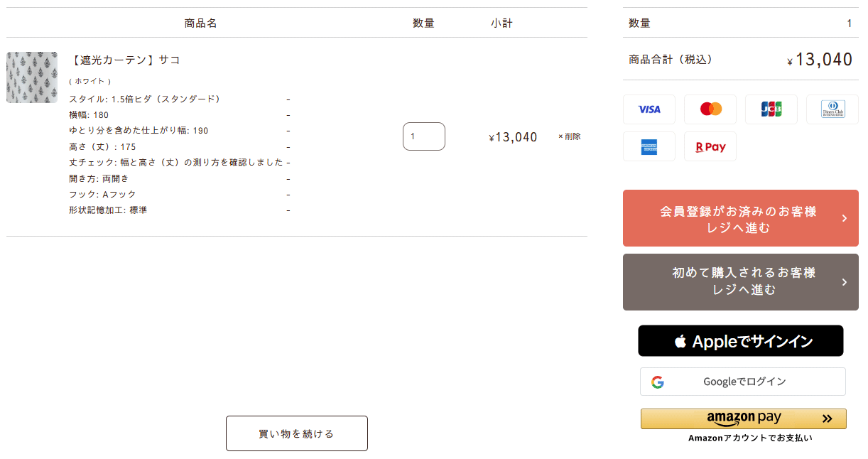The width and height of the screenshot is (868, 459).
Task: Open the 【遮光カーテン】サコ product link
Action: point(125,60)
